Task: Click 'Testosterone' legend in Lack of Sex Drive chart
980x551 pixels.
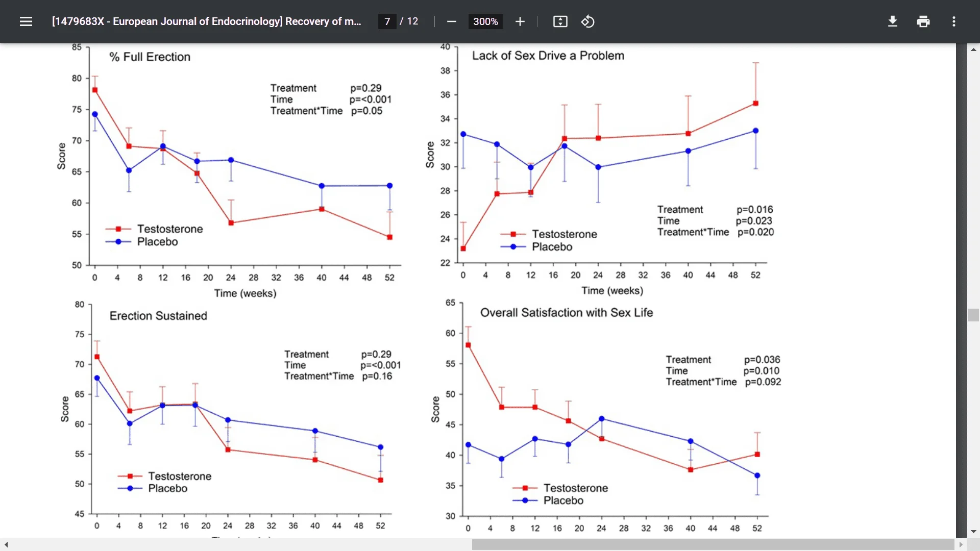Action: (565, 234)
